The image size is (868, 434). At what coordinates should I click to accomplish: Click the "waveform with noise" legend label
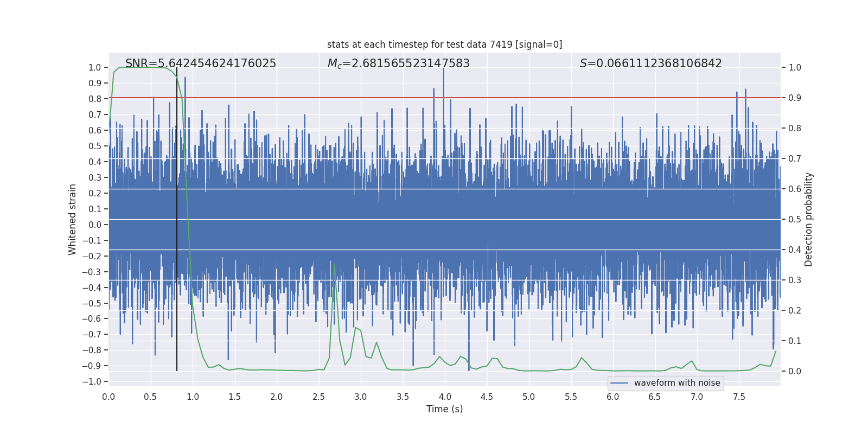pyautogui.click(x=676, y=383)
